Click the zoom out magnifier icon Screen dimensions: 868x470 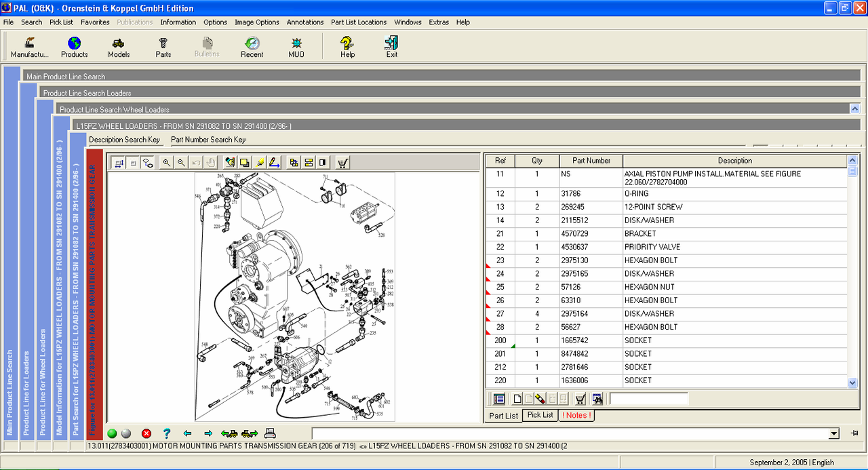[181, 163]
